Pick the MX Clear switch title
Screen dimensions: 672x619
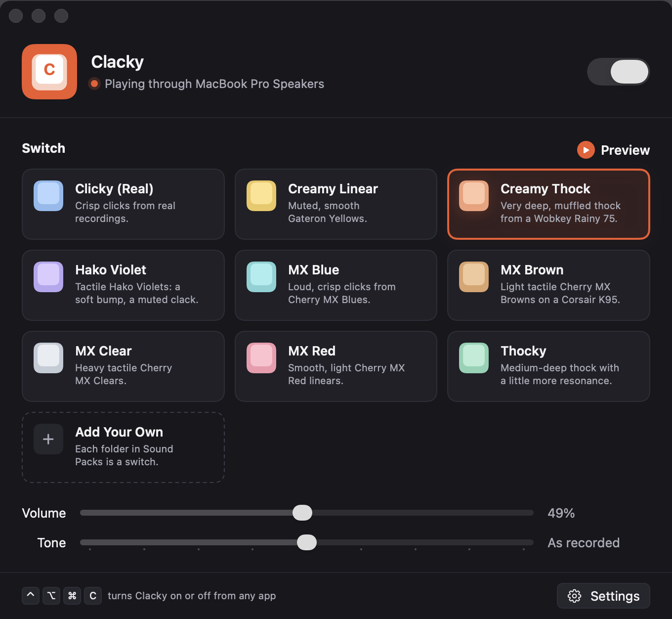[103, 351]
